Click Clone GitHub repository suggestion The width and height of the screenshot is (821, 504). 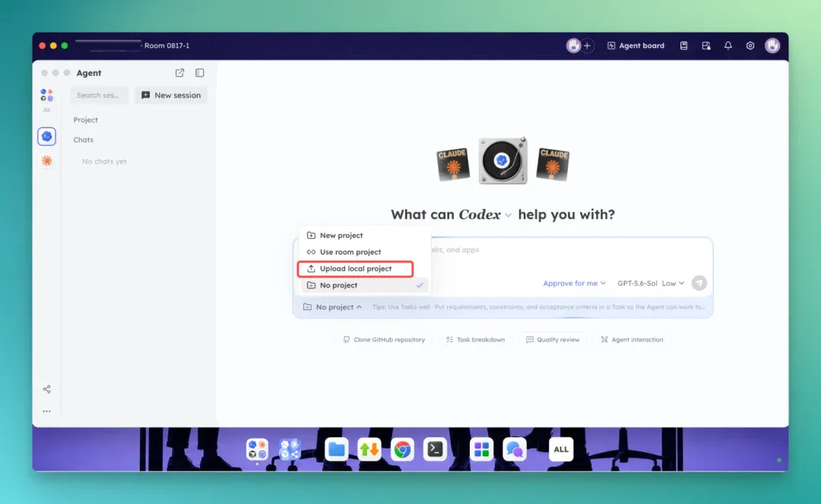tap(384, 340)
